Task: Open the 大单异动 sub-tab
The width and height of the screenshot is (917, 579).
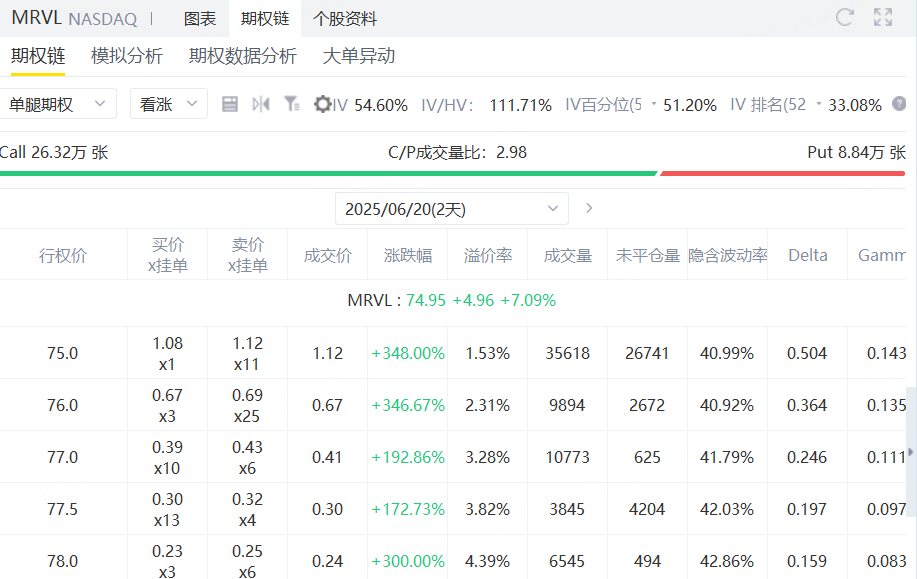Action: [x=358, y=56]
